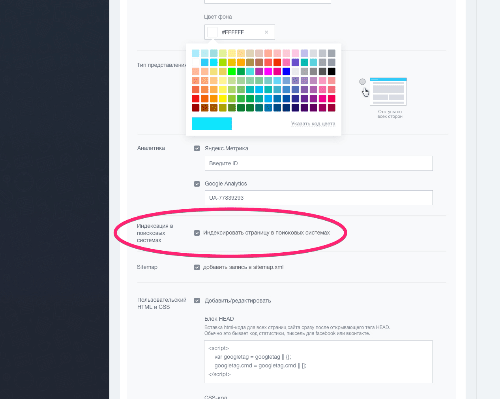
Task: Select the page layout thumbnail preview
Action: (388, 91)
